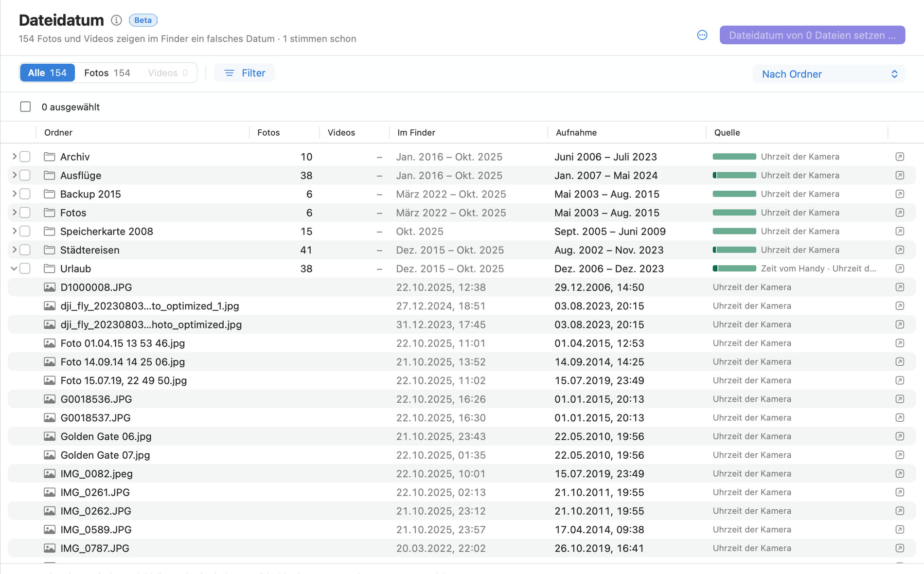Click reveal icon for D1000008.JPG
This screenshot has width=924, height=574.
pyautogui.click(x=900, y=287)
